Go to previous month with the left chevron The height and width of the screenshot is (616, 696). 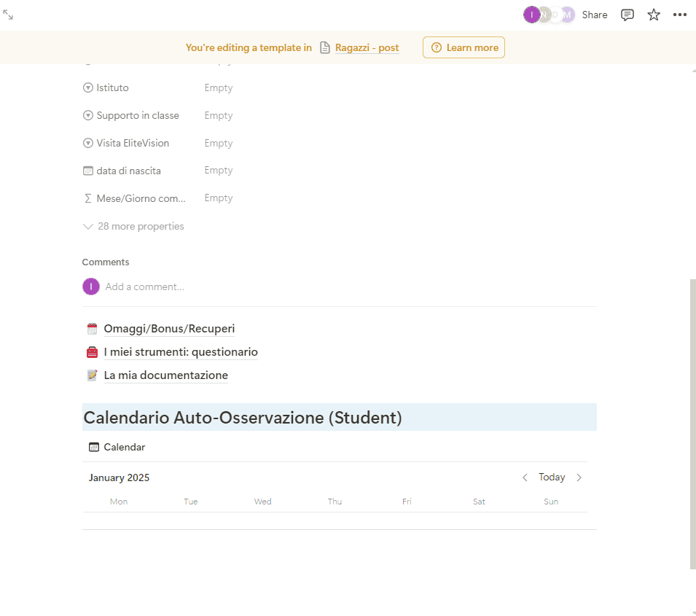[x=525, y=477]
